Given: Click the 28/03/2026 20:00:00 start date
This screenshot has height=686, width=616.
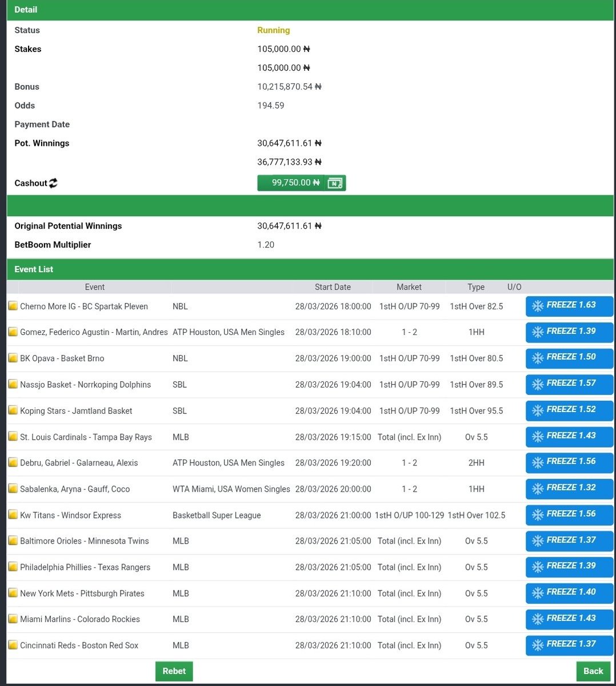Looking at the screenshot, I should [333, 489].
